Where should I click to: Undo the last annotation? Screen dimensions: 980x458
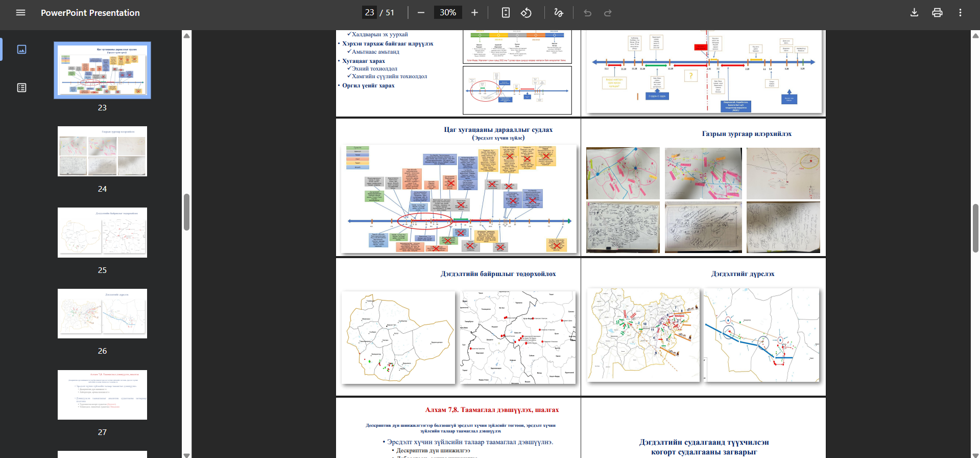(x=587, y=13)
